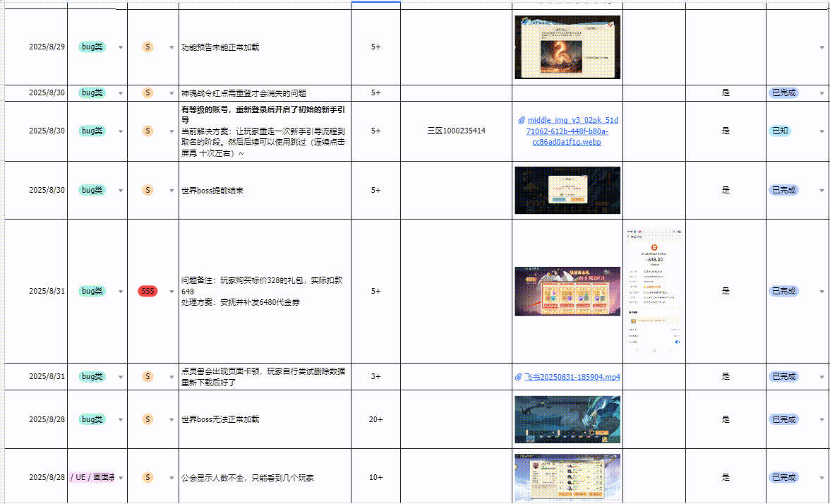Viewport: 830px width, 504px height.
Task: Open the snake popup screenshot thumbnail
Action: tap(567, 47)
